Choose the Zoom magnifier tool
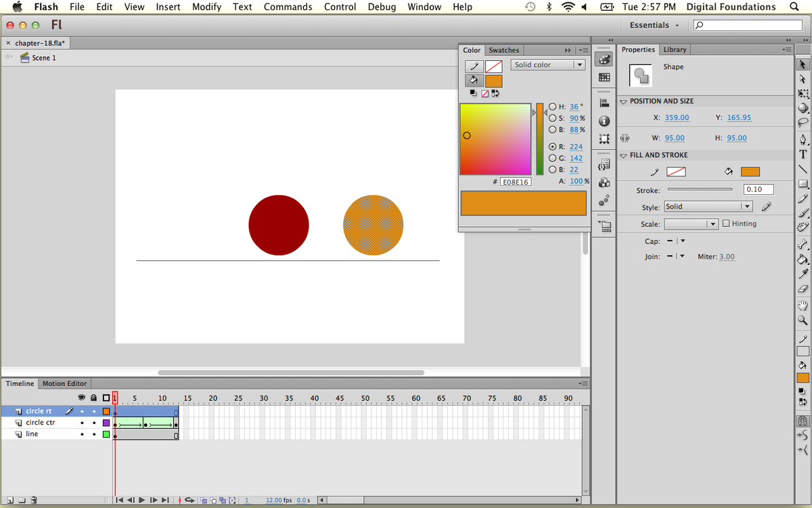812x508 pixels. [x=803, y=320]
